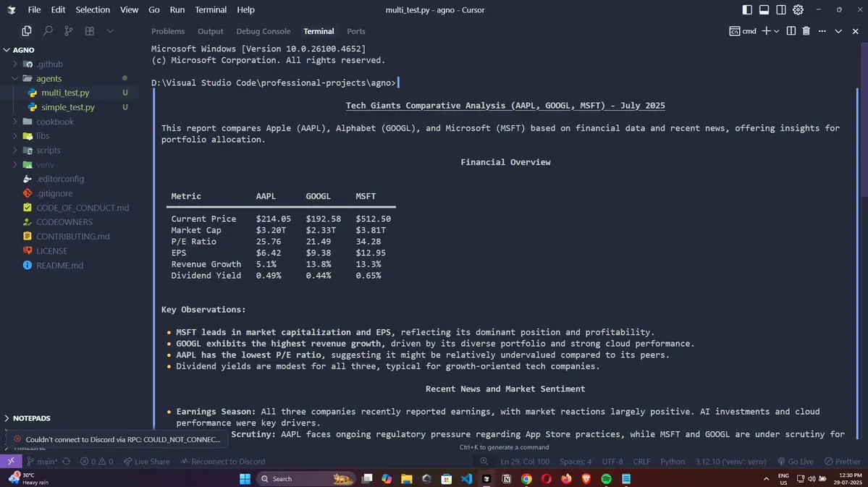The width and height of the screenshot is (868, 487).
Task: Collapse the panel using chevron down
Action: 838,32
